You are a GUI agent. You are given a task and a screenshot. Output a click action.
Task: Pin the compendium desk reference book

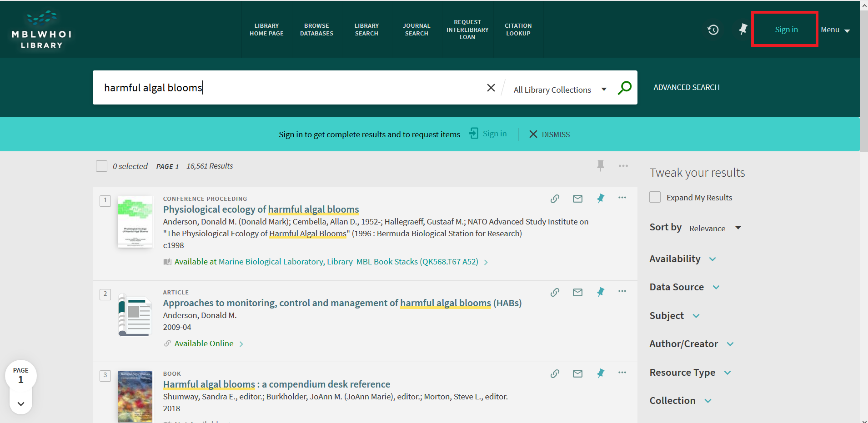tap(601, 373)
